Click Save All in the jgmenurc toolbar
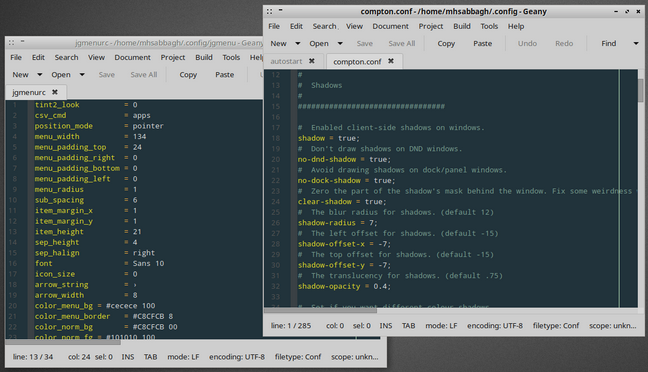The height and width of the screenshot is (372, 648). [144, 75]
